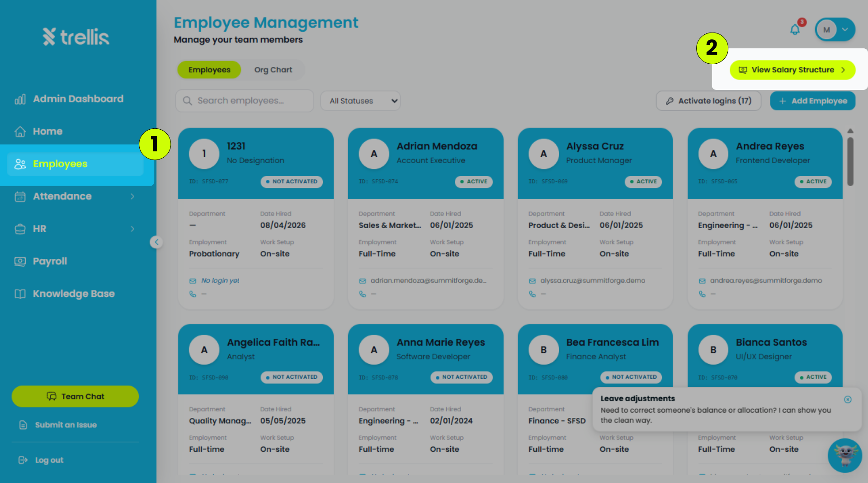Click the Submit an Issue link
This screenshot has width=868, height=483.
pos(66,425)
